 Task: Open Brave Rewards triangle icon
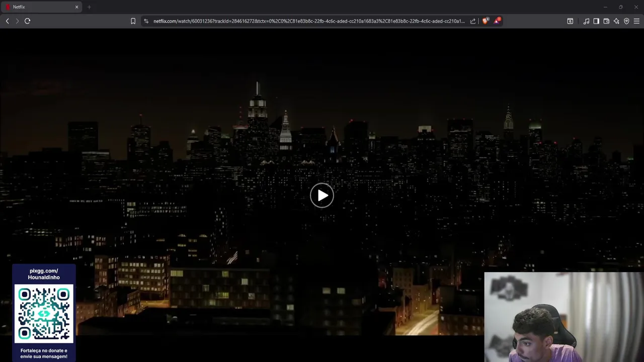497,21
